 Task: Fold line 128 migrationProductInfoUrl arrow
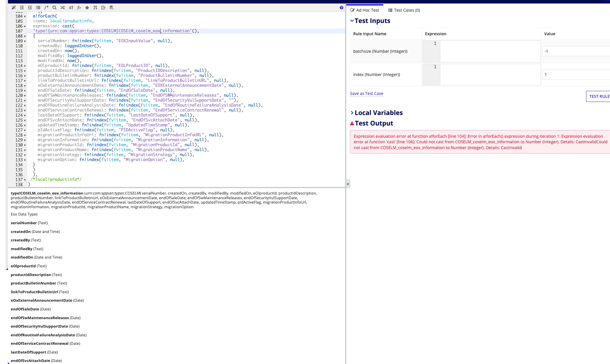[x=25, y=135]
